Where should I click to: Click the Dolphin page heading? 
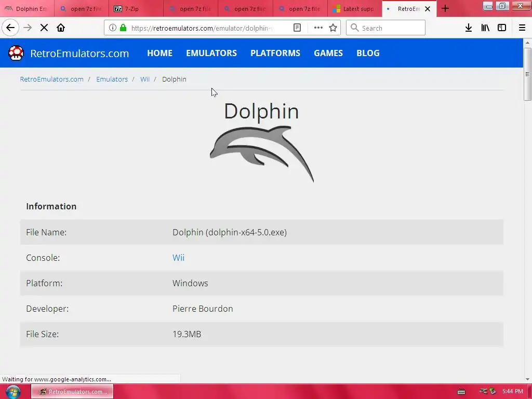262,111
